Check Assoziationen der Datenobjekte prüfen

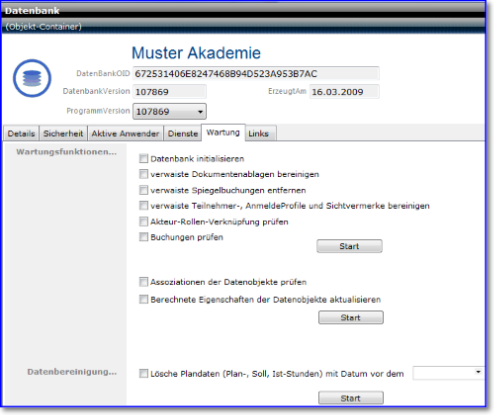coord(143,282)
